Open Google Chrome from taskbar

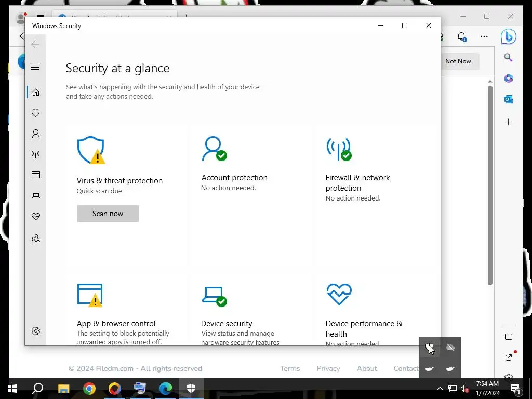coord(89,389)
